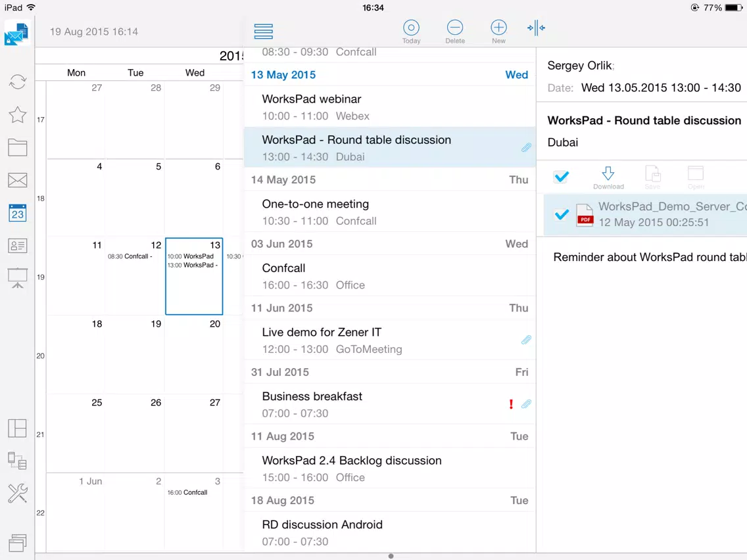
Task: Select the WorksPad_Demo_Server PDF attachment
Action: (646, 215)
